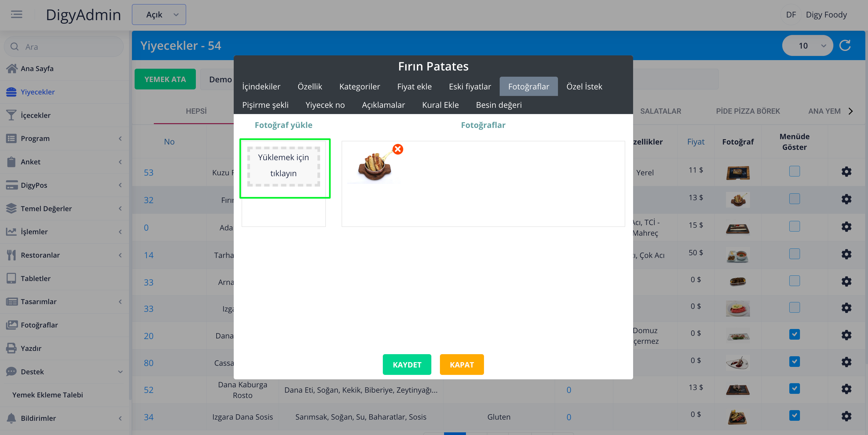Go to Ana Sayfa in the sidebar
This screenshot has height=435, width=868.
point(37,68)
